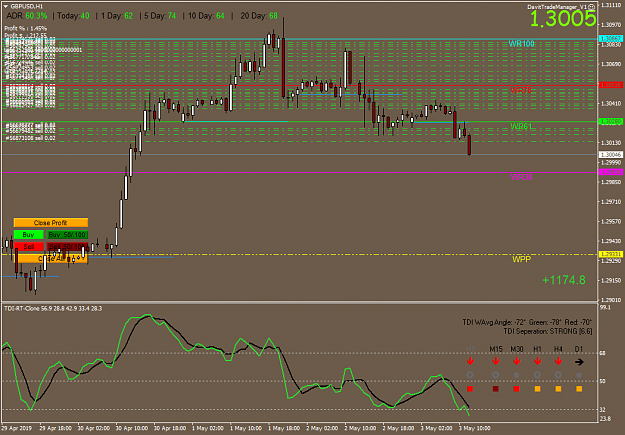The width and height of the screenshot is (625, 435).
Task: Click the dark red Sell .50/.100 button
Action: coord(67,246)
